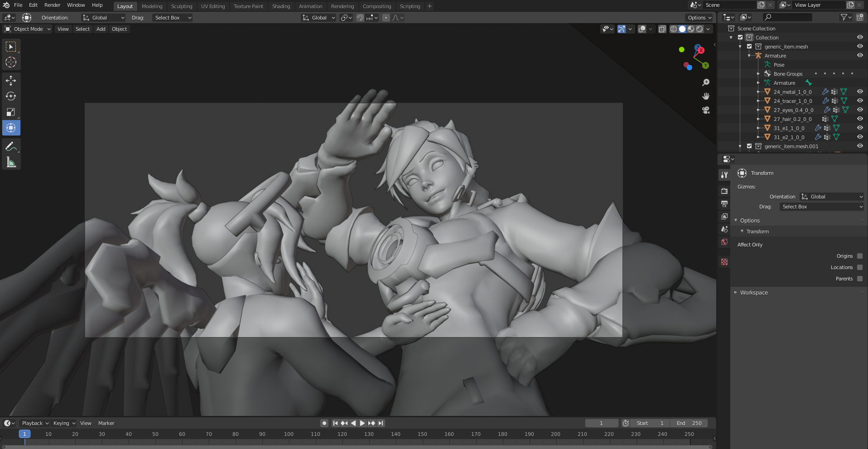Hide 24_tracer_1_0_0 using its eye icon
The image size is (868, 449).
[860, 101]
